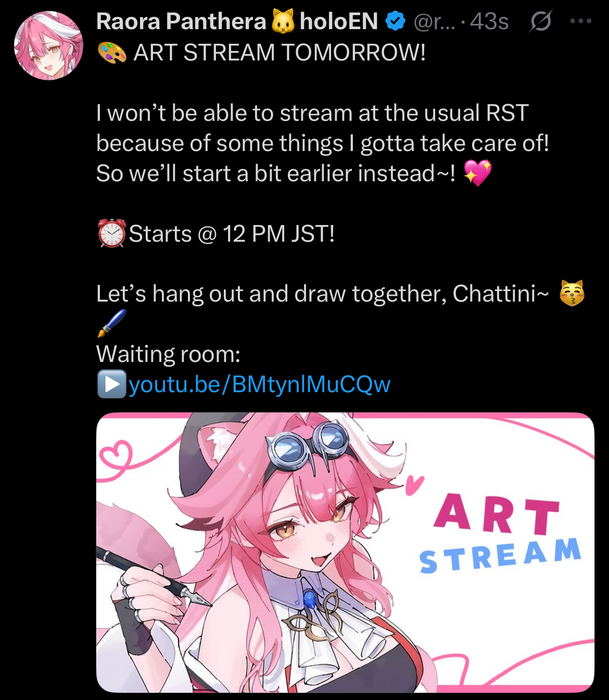The image size is (609, 700).
Task: Click the play button emoji before the link
Action: tap(111, 384)
